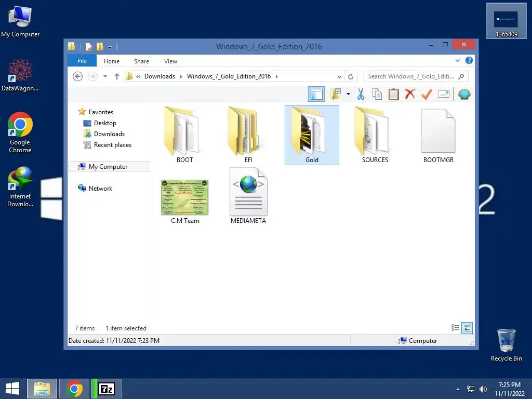Click the Cut scissors icon

tap(361, 94)
